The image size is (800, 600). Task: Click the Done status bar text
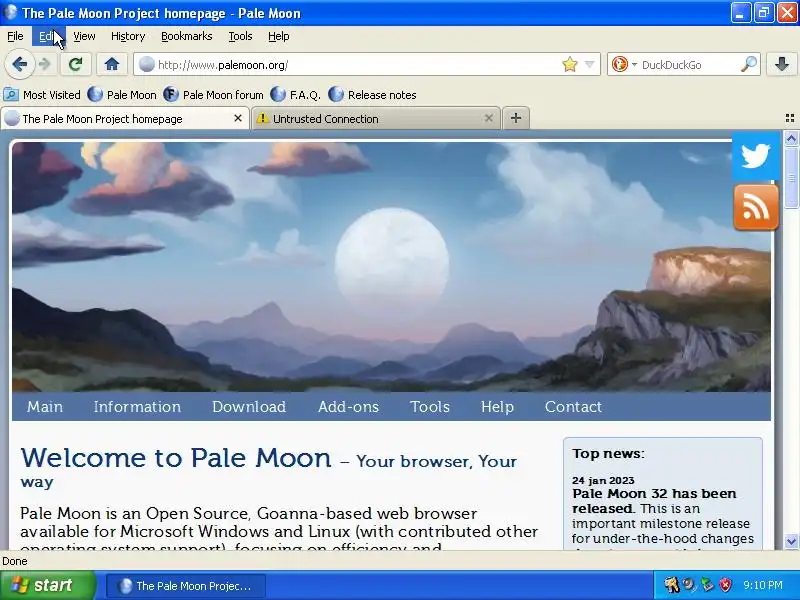click(15, 561)
